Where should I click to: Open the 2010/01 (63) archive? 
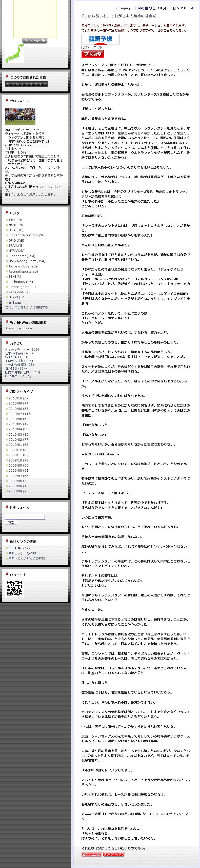coord(19,445)
